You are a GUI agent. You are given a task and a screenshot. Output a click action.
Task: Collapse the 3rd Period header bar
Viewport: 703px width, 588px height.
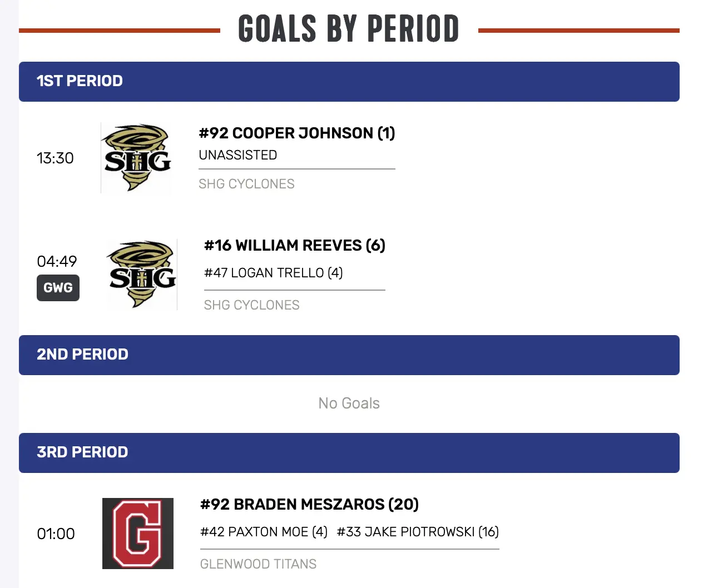[x=349, y=453]
